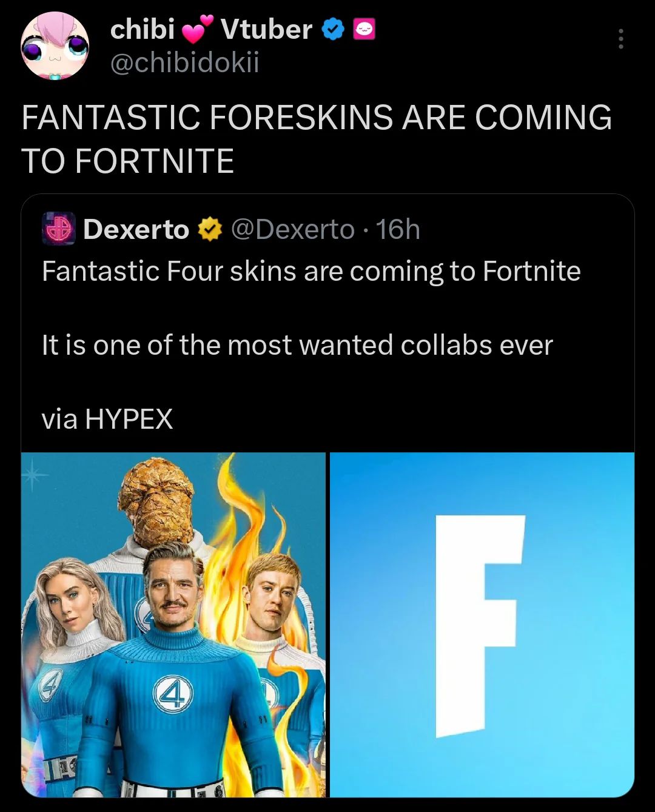The image size is (655, 812).
Task: Open chibidokii's profile avatar
Action: [55, 47]
